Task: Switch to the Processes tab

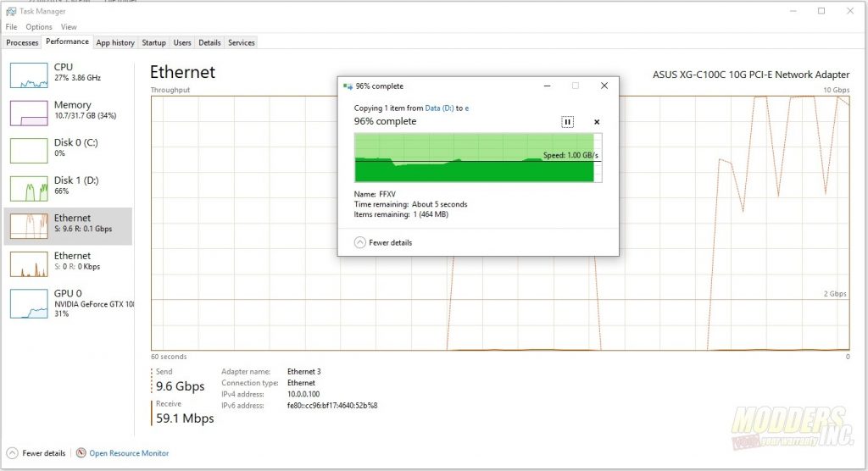Action: (x=22, y=42)
